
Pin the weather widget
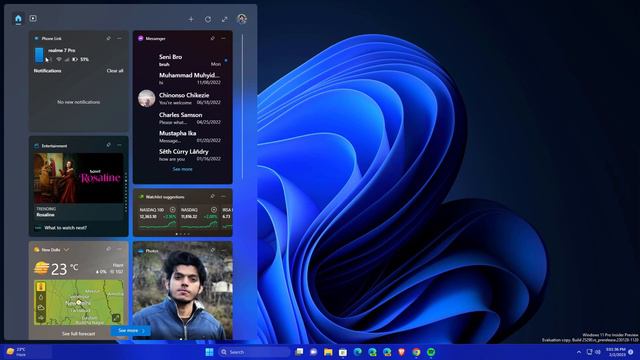(109, 249)
